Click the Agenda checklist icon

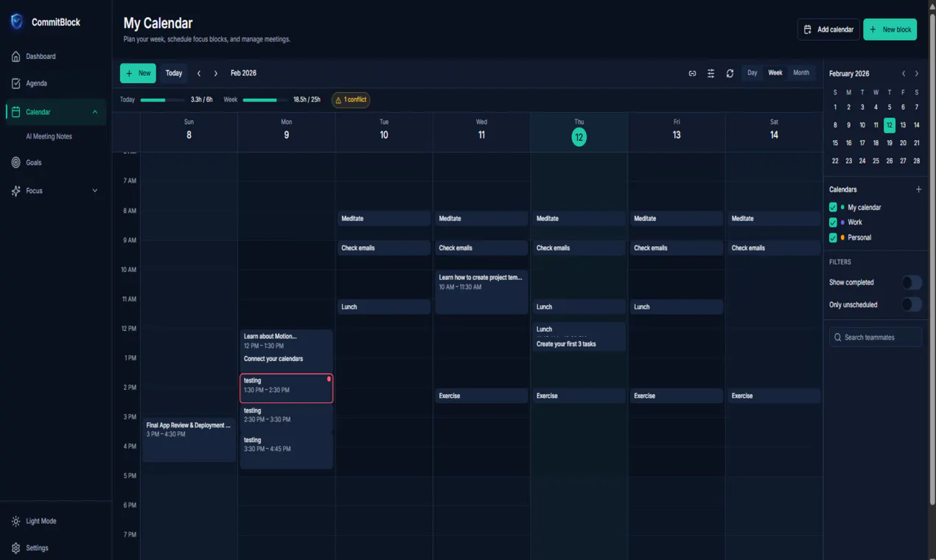(x=16, y=83)
